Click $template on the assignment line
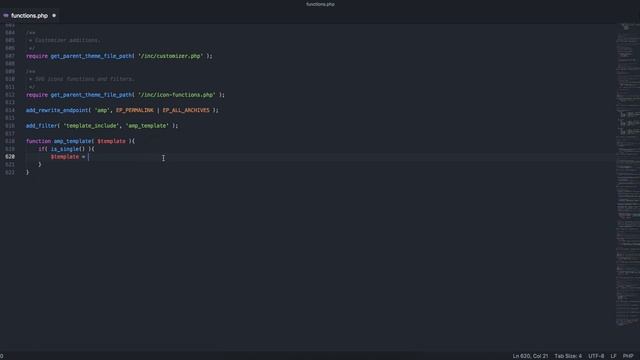 pos(65,157)
